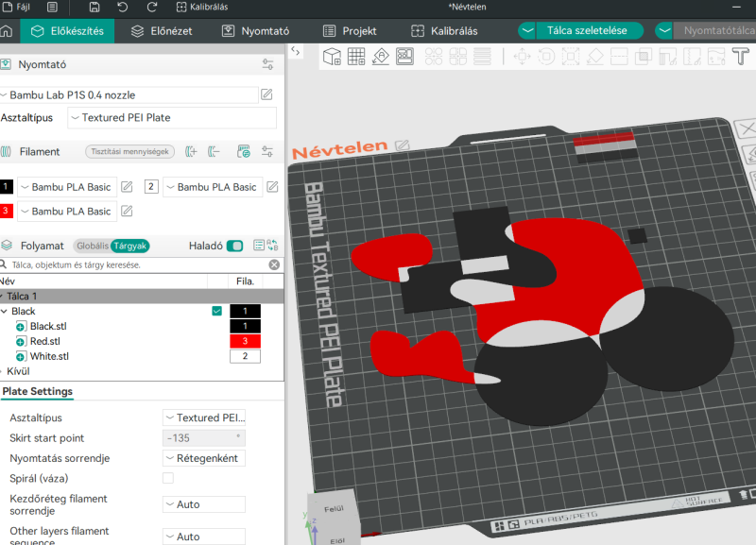Select the Tálca 1 row
Screen dimensions: 756x545
point(142,296)
